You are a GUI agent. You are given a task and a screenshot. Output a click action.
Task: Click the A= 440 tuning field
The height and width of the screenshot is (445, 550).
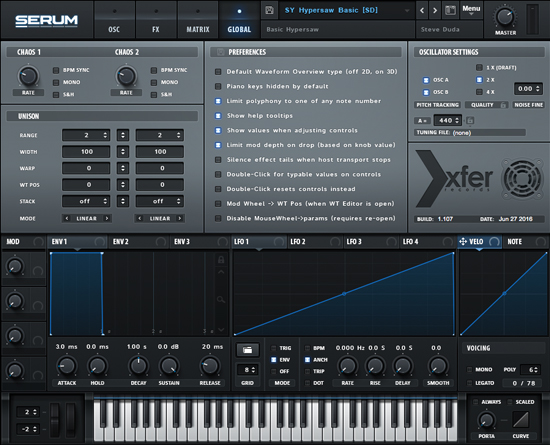[x=448, y=120]
